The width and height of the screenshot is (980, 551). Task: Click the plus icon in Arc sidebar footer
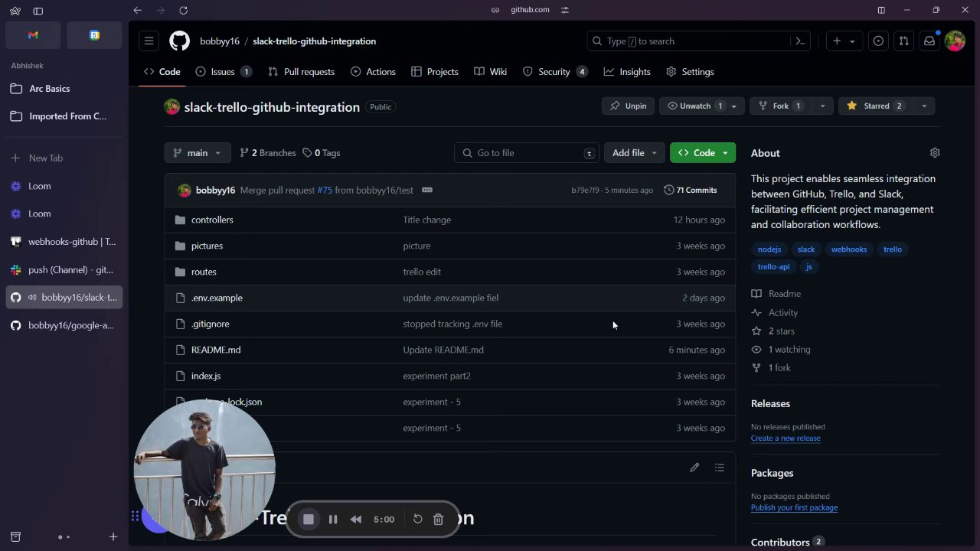(113, 537)
